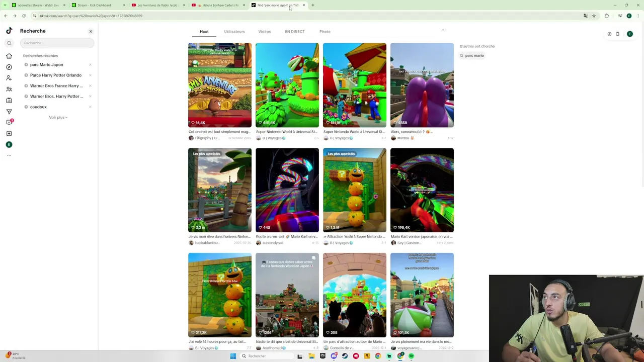Open the browser extensions puzzle icon

606,16
